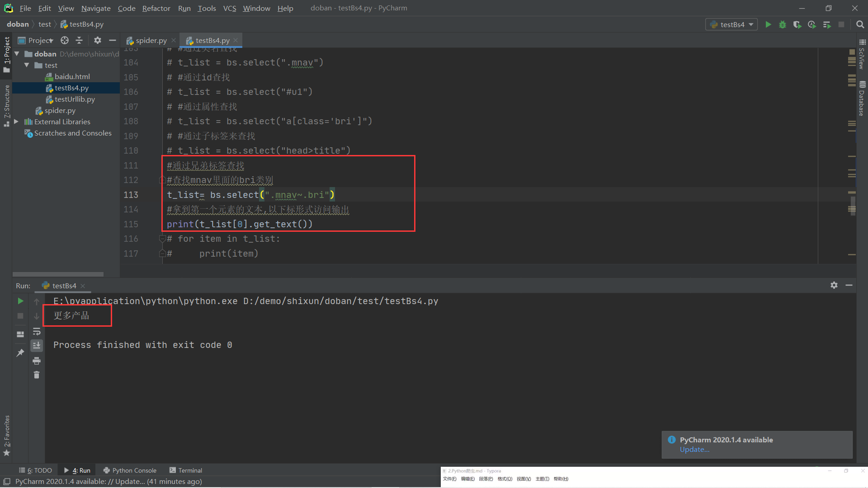Open Project panel settings gear

click(98, 40)
